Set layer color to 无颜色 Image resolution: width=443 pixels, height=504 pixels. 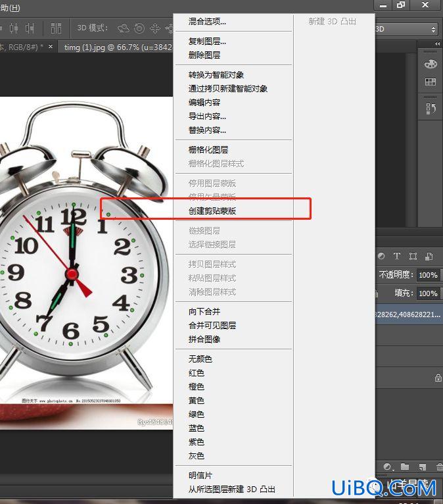pos(233,359)
